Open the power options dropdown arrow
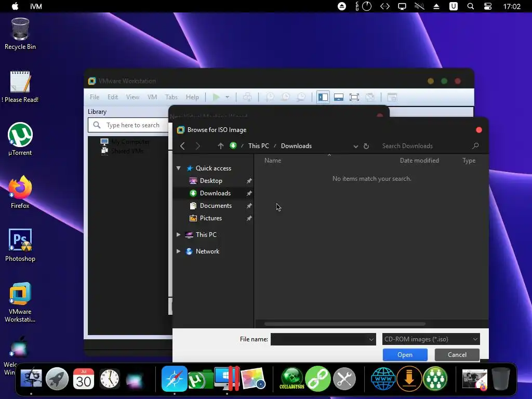The width and height of the screenshot is (532, 399). 228,97
